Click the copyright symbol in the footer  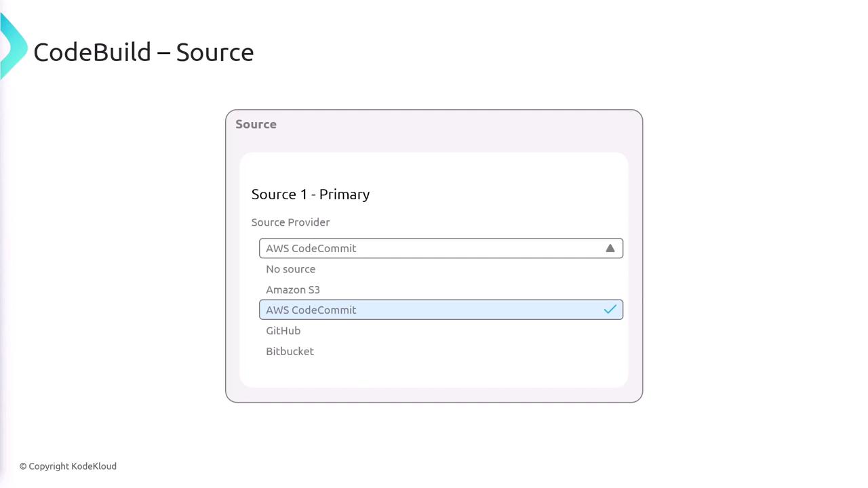pyautogui.click(x=23, y=466)
